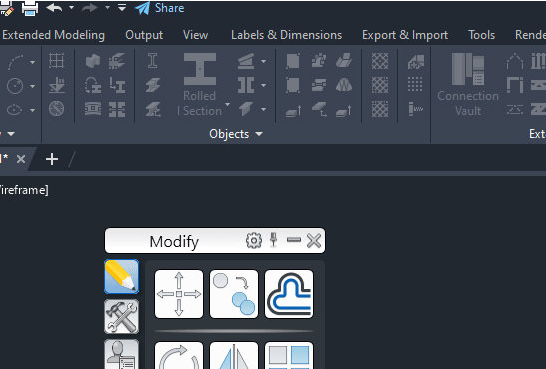Click the large Rolled I Section button
Screen dimensions: 546x369
point(200,84)
